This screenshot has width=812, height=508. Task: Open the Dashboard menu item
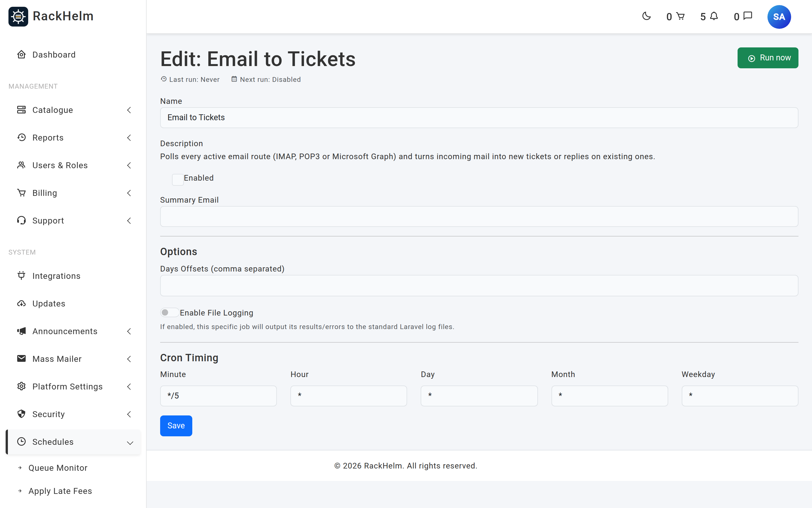(73, 54)
